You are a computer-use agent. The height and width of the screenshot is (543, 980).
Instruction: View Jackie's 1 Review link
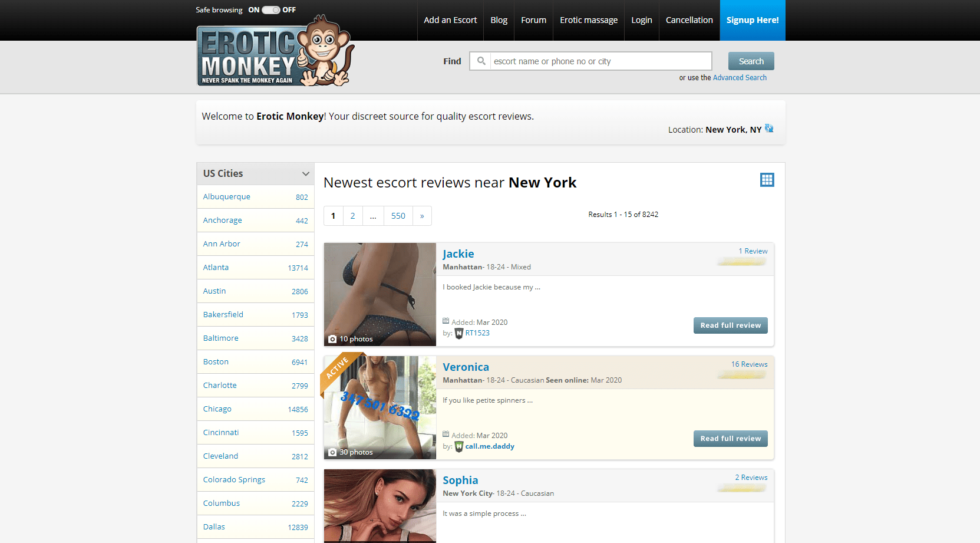click(753, 251)
